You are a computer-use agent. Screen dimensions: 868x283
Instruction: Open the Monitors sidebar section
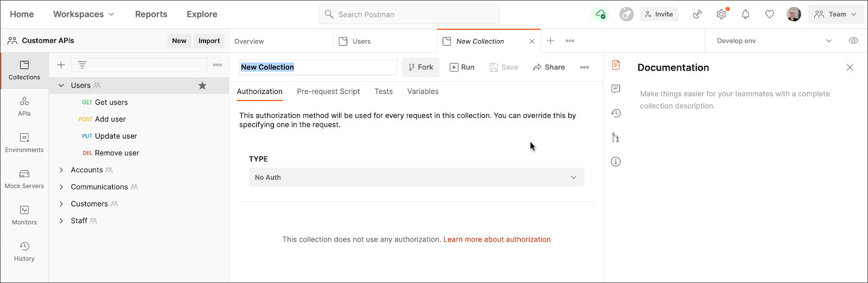point(24,215)
